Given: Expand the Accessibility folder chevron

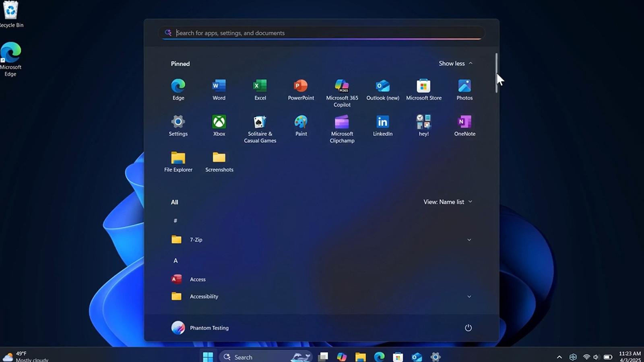Looking at the screenshot, I should coord(469,296).
